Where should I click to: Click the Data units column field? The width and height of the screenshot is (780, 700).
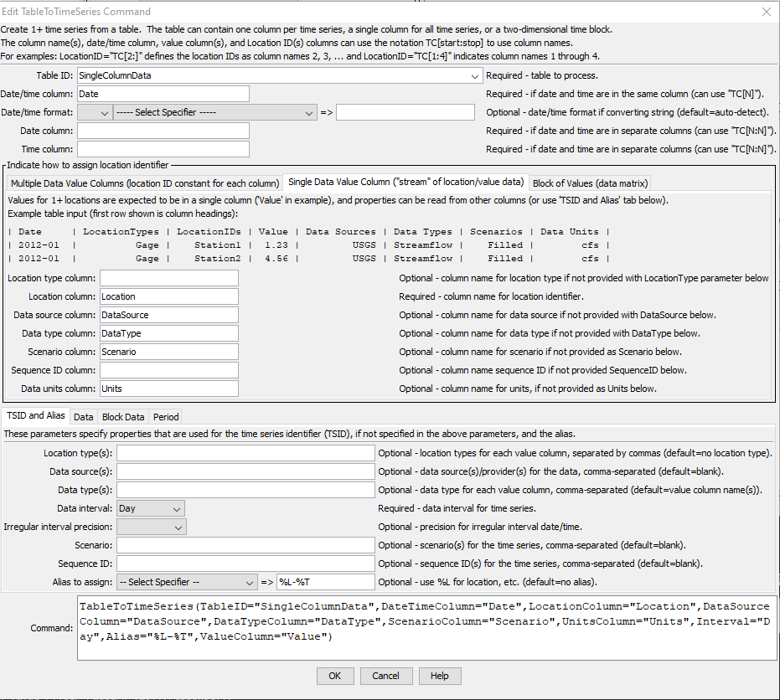click(x=169, y=389)
